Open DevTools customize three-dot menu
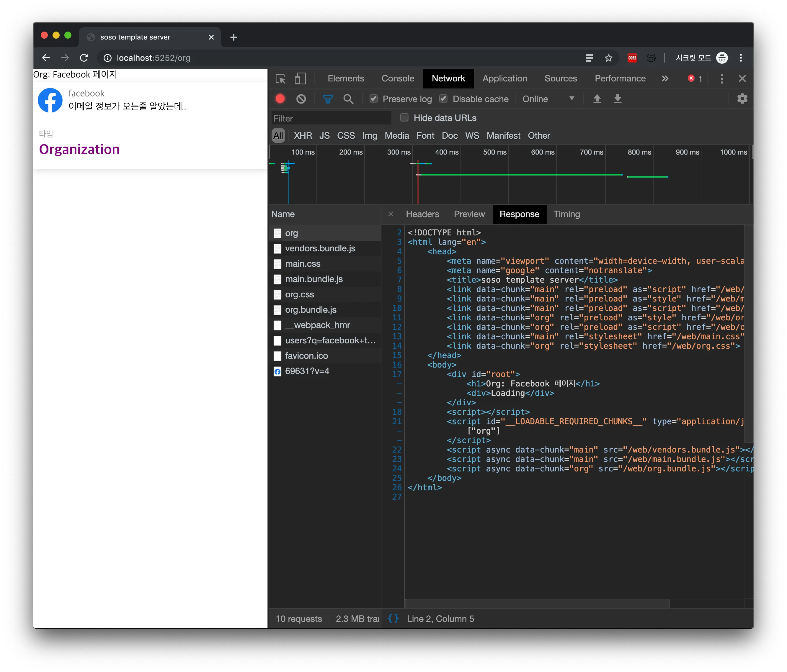Image resolution: width=787 pixels, height=672 pixels. pos(722,78)
